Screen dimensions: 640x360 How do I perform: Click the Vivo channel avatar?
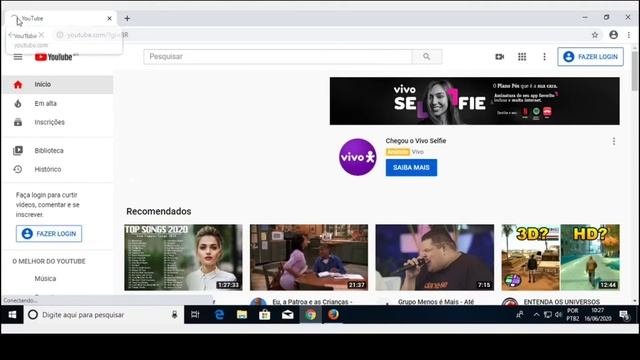[x=358, y=157]
